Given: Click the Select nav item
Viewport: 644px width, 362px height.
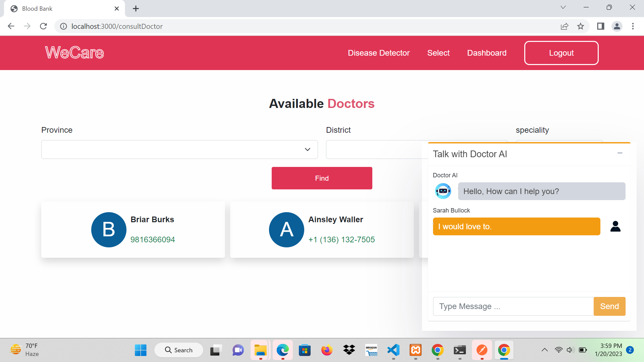Looking at the screenshot, I should coord(438,53).
